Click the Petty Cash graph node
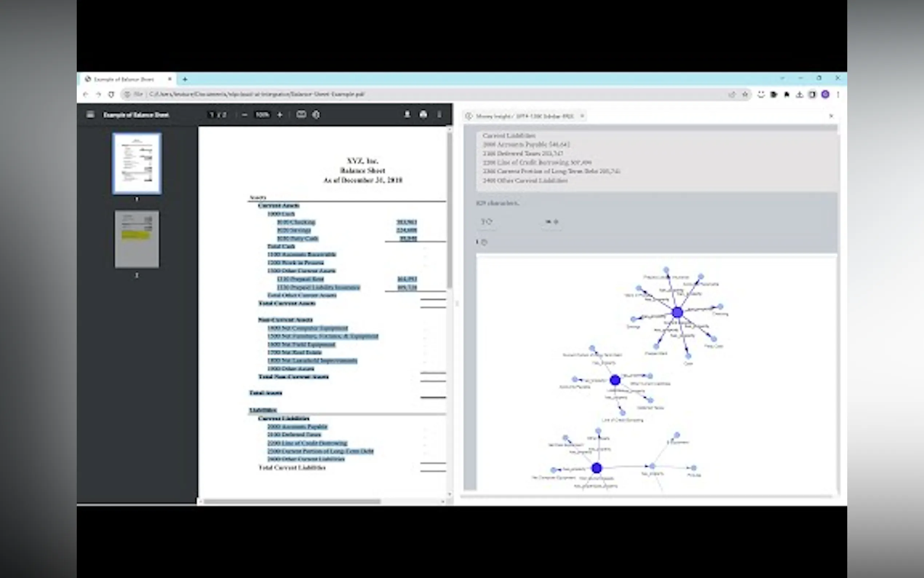924x578 pixels. pyautogui.click(x=713, y=339)
